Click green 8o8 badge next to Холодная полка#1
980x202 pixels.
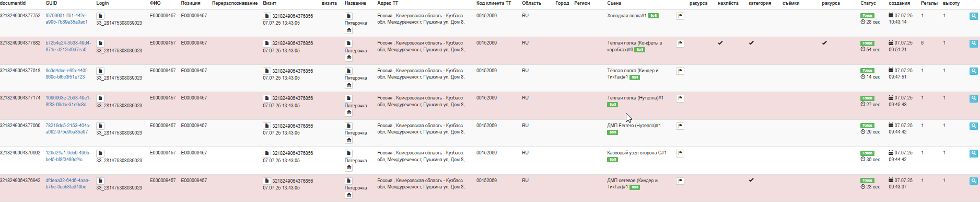(x=653, y=16)
